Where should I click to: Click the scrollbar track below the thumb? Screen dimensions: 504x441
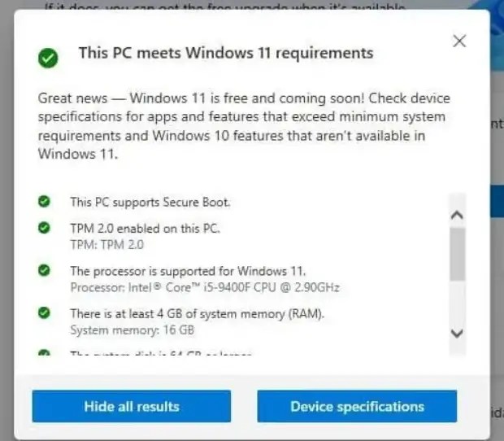click(458, 303)
